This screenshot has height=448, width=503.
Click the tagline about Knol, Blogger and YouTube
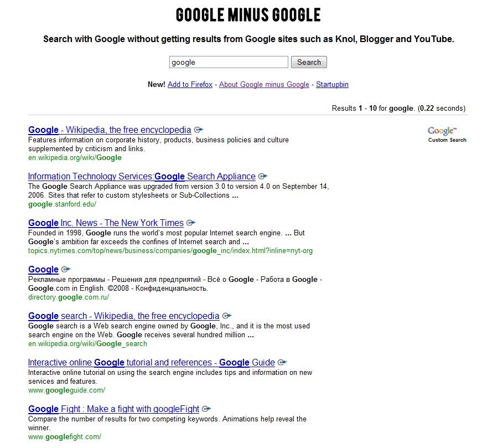click(248, 39)
